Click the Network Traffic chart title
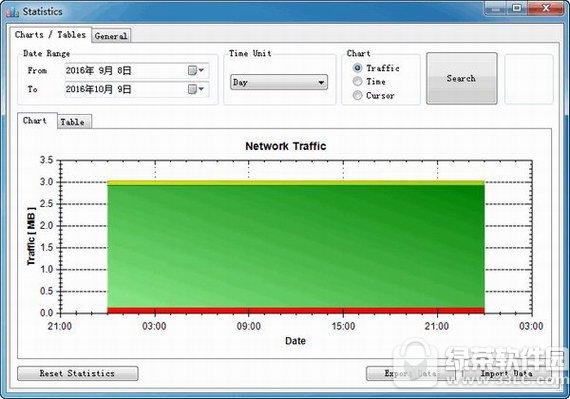Viewport: 570px width, 399px height. coord(286,146)
